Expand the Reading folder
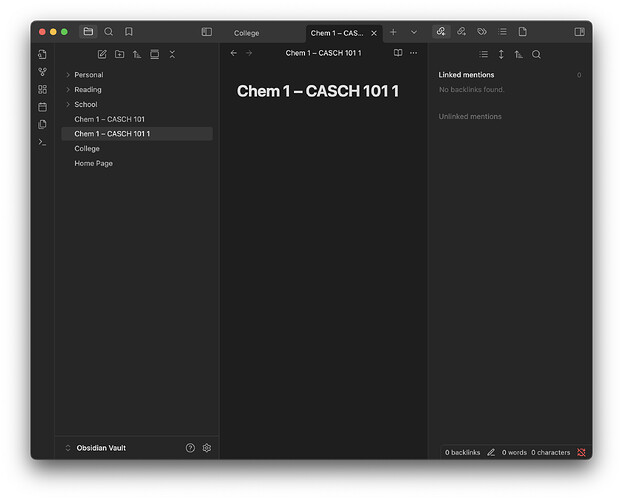Viewport: 622px width, 500px height. (137, 89)
